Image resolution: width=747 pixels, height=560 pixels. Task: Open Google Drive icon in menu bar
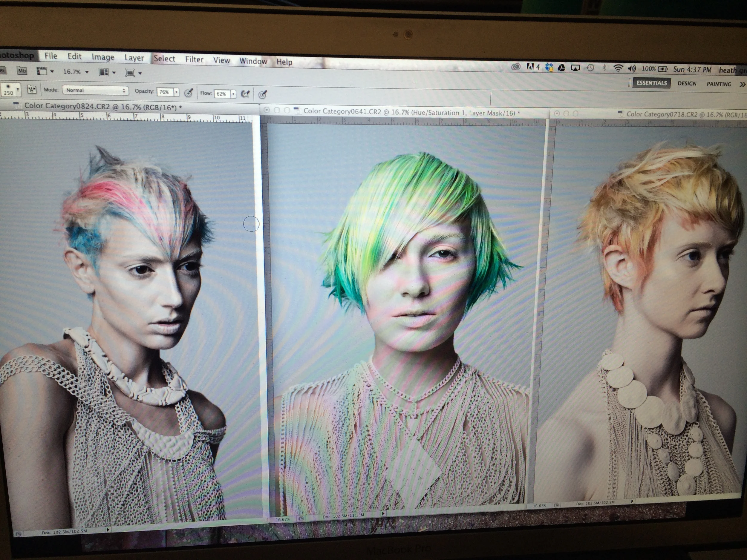point(561,68)
